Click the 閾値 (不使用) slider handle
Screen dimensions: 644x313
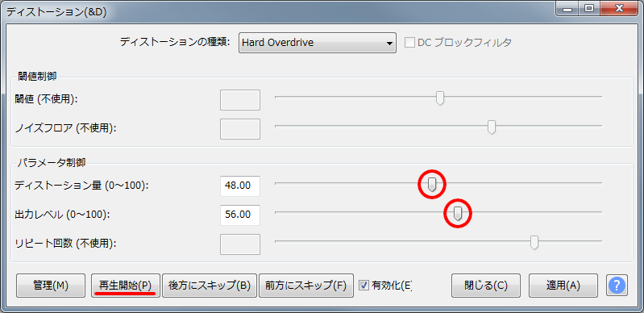440,98
